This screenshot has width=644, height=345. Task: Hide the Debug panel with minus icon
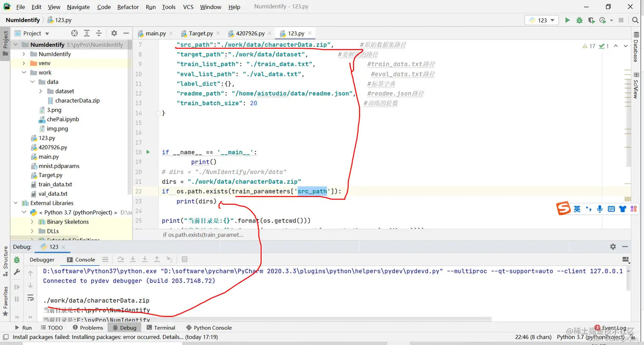point(625,246)
